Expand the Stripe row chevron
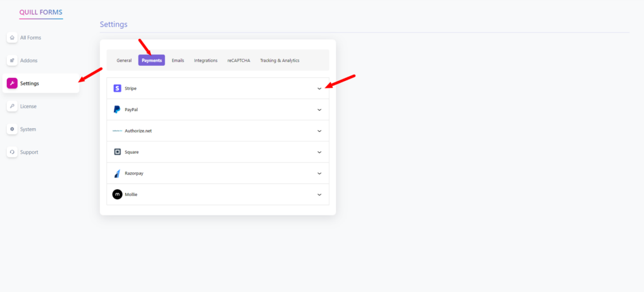The width and height of the screenshot is (644, 292). click(319, 88)
